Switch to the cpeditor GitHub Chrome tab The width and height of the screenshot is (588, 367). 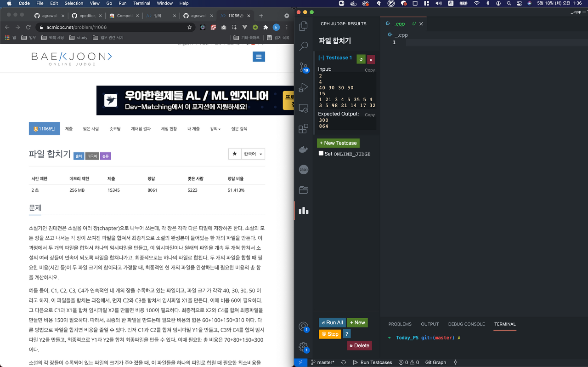coord(86,16)
